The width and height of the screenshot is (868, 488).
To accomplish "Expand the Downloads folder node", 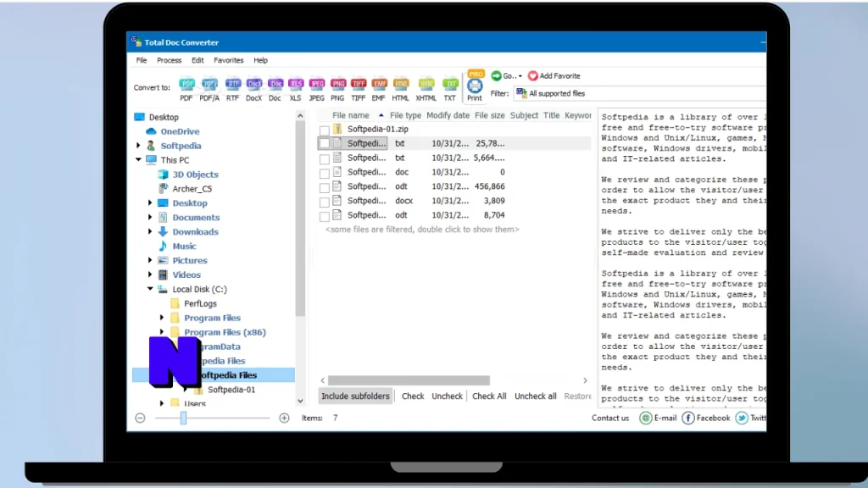I will point(150,232).
